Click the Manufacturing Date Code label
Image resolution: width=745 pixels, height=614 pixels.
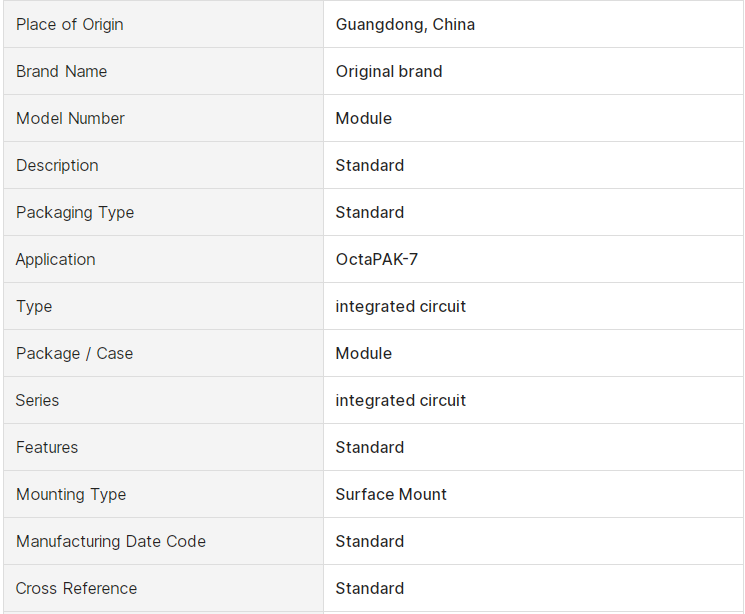(111, 541)
